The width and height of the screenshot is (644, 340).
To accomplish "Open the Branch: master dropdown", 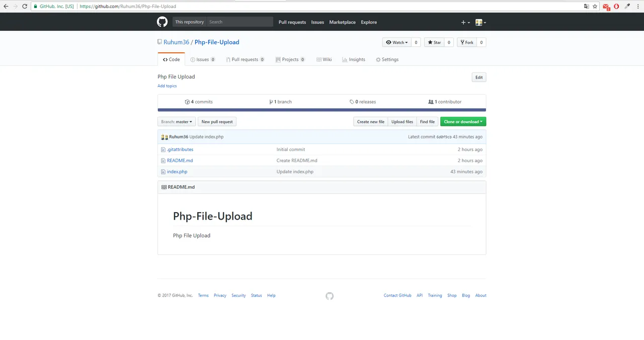I will pyautogui.click(x=177, y=121).
